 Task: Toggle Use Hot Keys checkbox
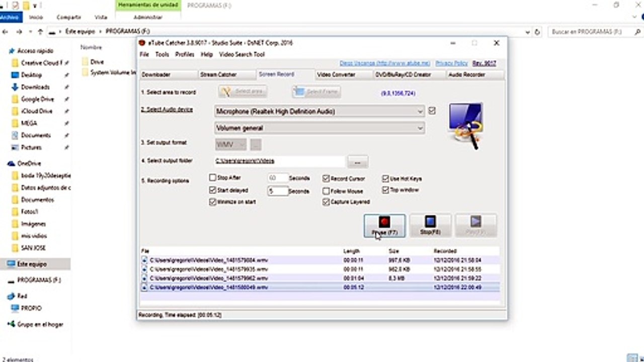click(385, 178)
